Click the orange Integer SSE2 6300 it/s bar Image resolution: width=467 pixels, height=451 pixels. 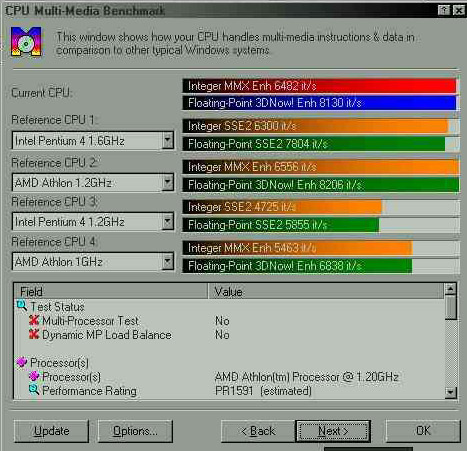pos(315,126)
